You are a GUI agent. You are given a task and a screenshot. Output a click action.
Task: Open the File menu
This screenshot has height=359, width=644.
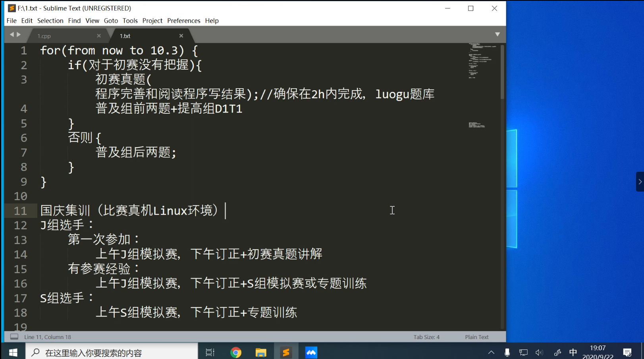tap(12, 21)
